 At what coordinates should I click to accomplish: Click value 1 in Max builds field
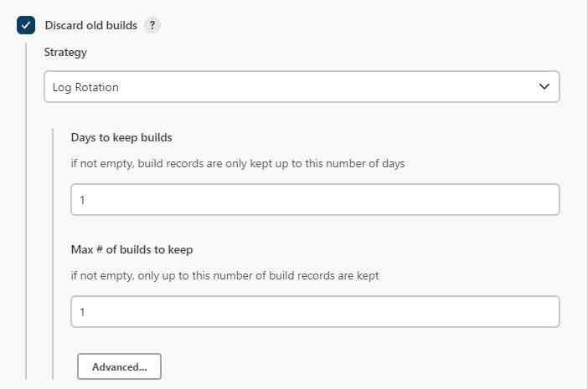click(x=82, y=312)
